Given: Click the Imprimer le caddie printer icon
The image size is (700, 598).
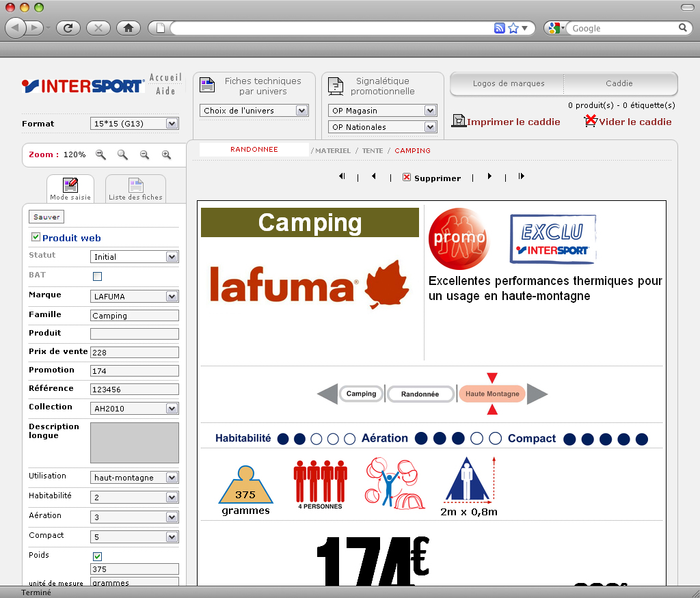Looking at the screenshot, I should 459,121.
